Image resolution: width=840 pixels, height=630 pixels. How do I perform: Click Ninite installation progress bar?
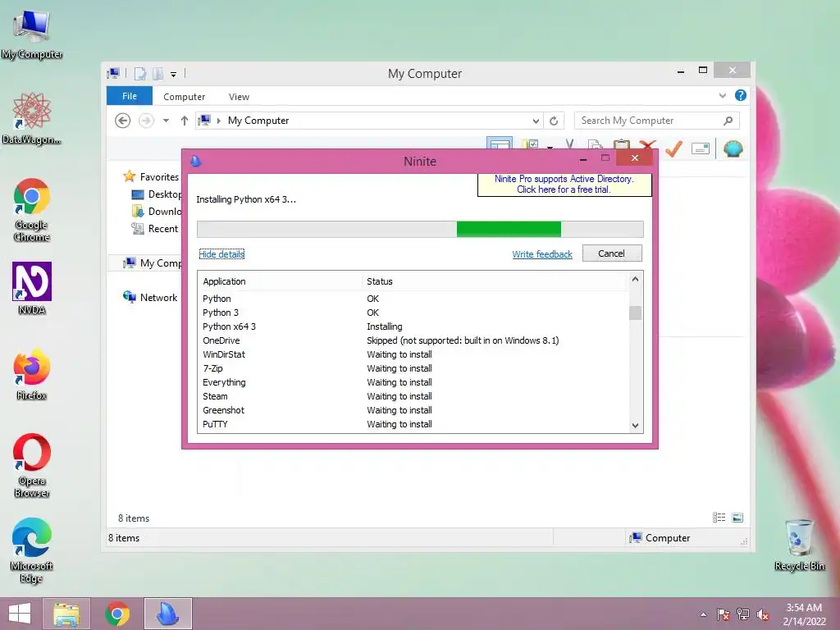tap(420, 229)
